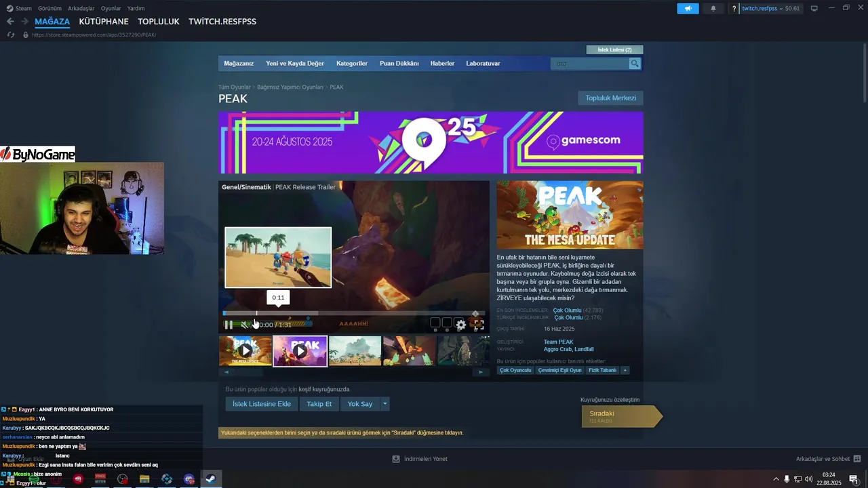
Task: Toggle trailer fullscreen mode
Action: pos(478,325)
